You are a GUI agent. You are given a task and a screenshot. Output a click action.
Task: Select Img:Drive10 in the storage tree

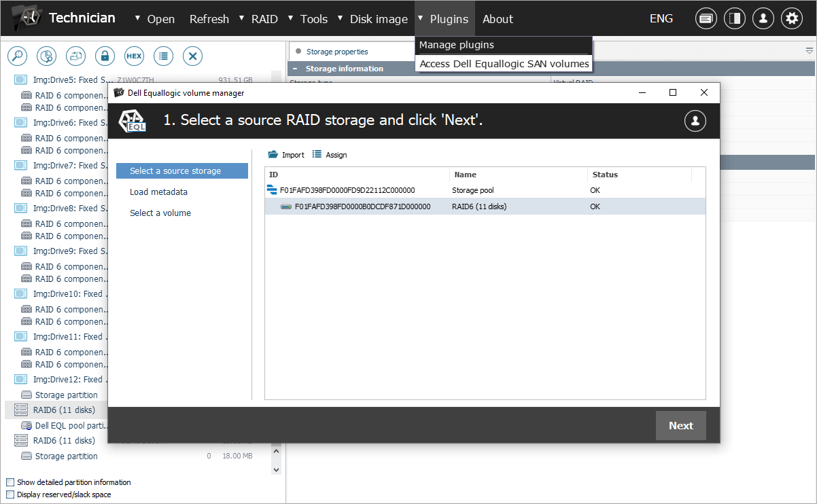tap(70, 294)
